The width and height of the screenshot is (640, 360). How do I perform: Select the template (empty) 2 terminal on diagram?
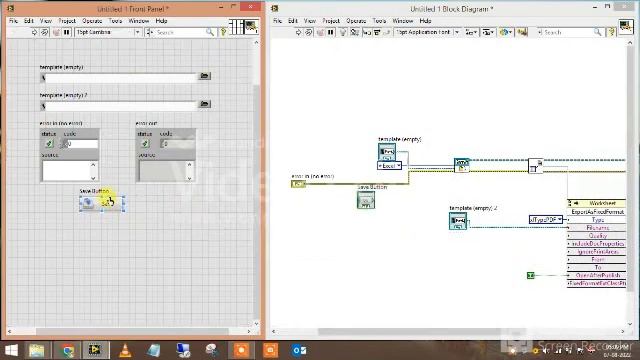[x=458, y=221]
